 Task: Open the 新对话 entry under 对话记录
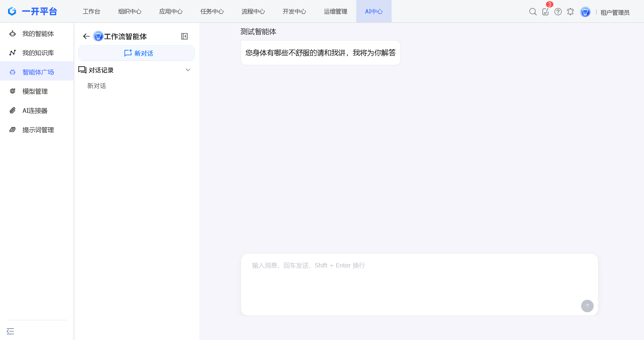coord(96,86)
